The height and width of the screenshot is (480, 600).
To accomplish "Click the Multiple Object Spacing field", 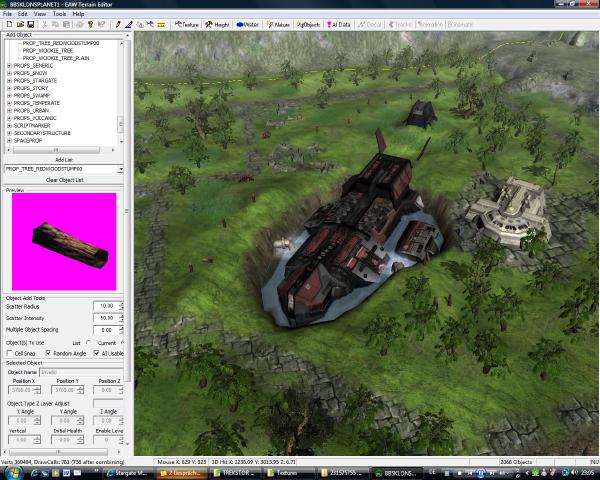I will pos(106,330).
